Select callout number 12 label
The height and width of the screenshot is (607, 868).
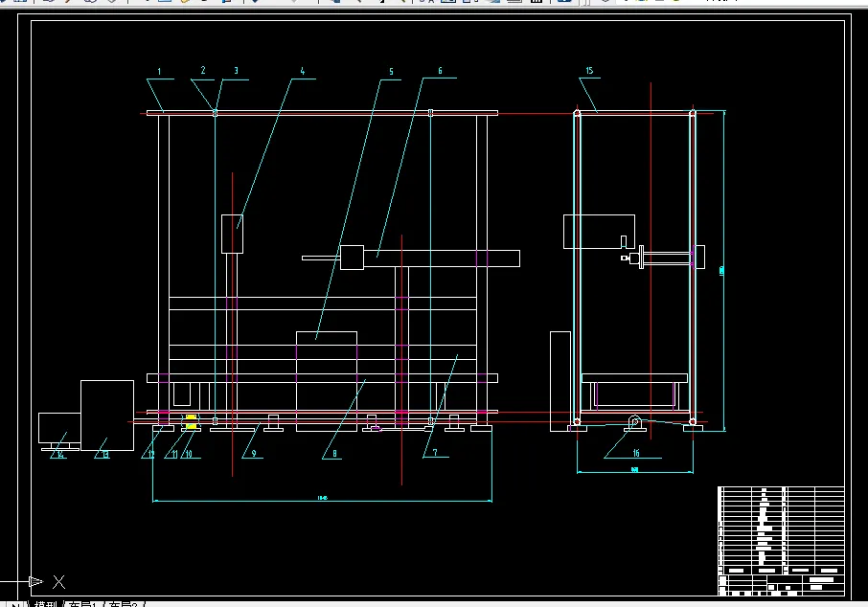pos(150,454)
